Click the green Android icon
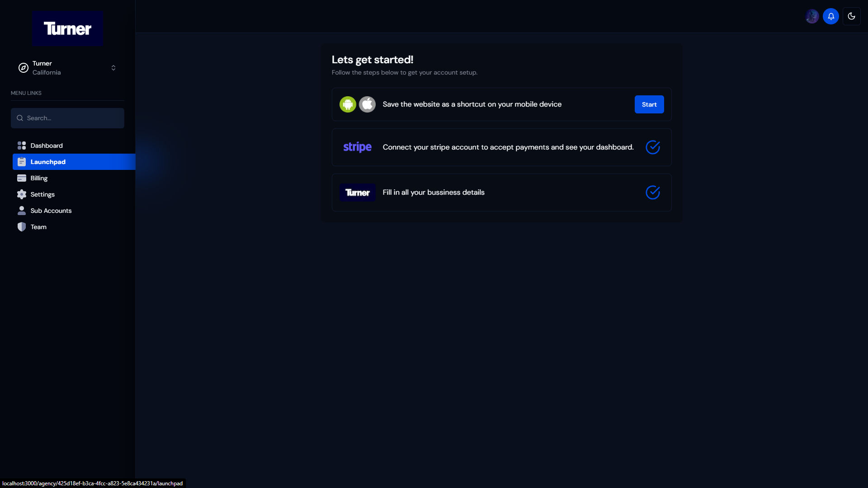Screen dimensions: 868x488 coord(348,104)
